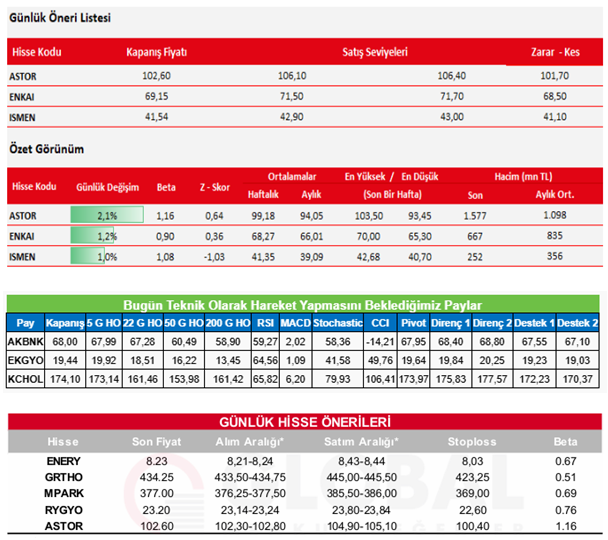The image size is (608, 540).
Task: Click AKBNK's Direnç 1 value 68,40
Action: pos(451,342)
